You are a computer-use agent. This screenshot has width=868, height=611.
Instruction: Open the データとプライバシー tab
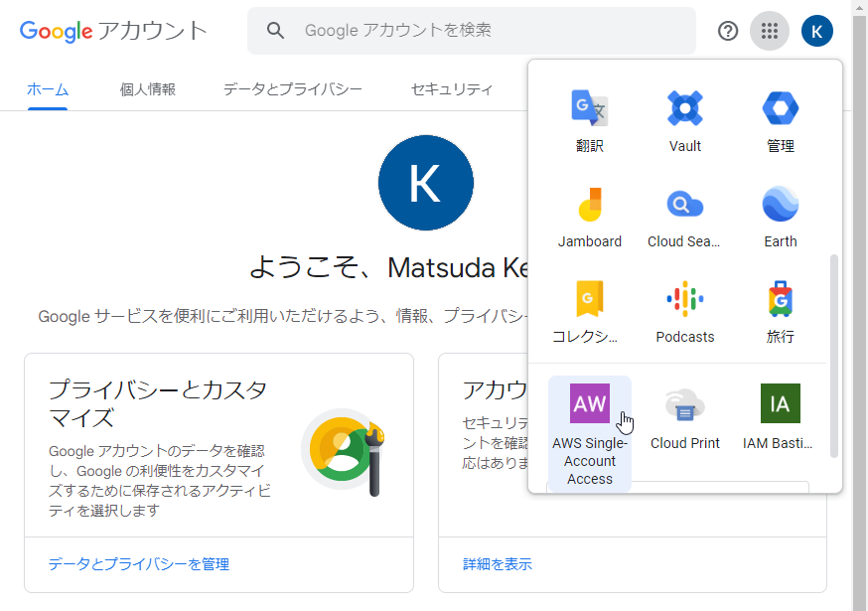point(293,89)
